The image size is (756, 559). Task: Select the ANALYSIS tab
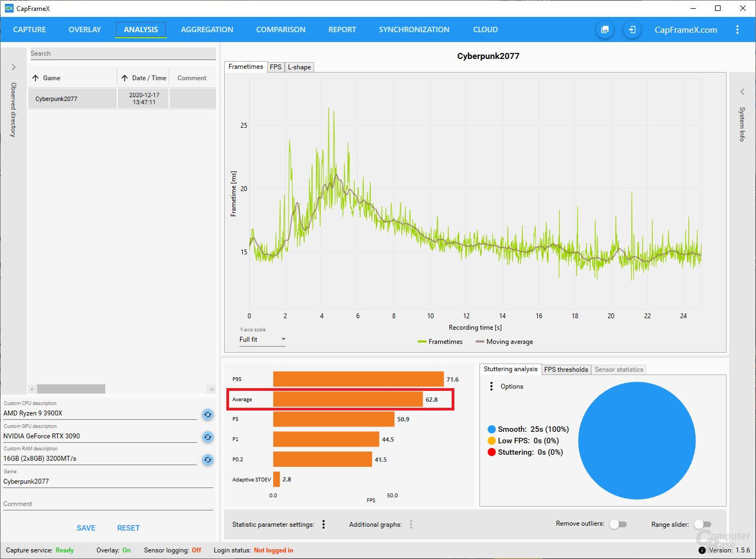coord(141,29)
